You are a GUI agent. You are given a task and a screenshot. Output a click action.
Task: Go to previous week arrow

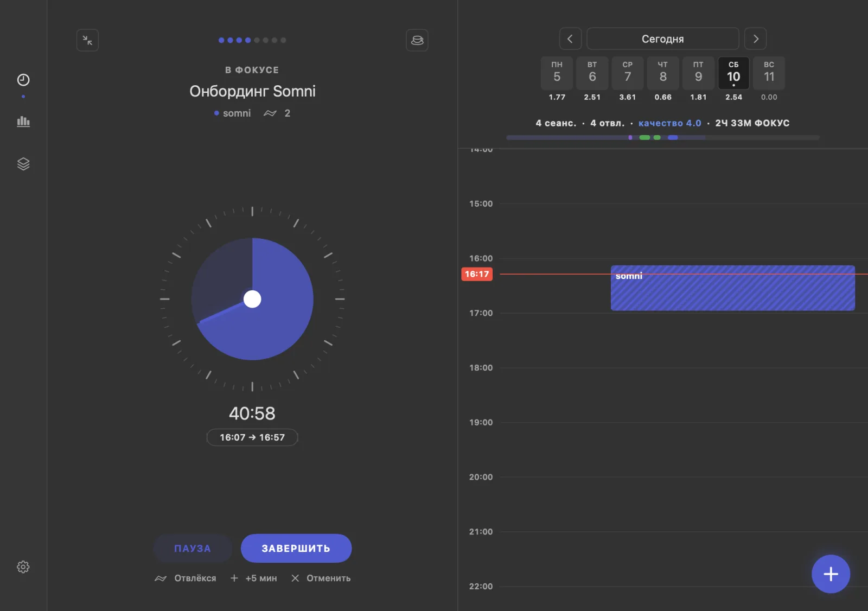pos(570,39)
